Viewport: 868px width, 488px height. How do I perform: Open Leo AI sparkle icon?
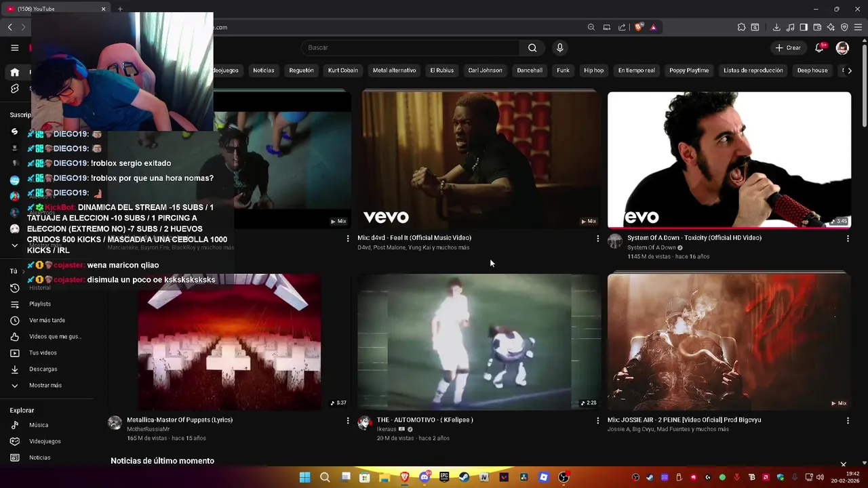831,27
